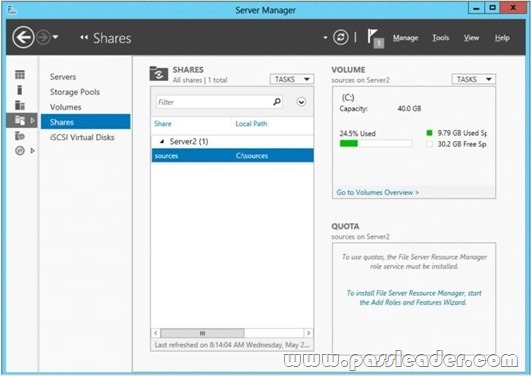
Task: Click the bottom role icon in left rail
Action: 20,151
